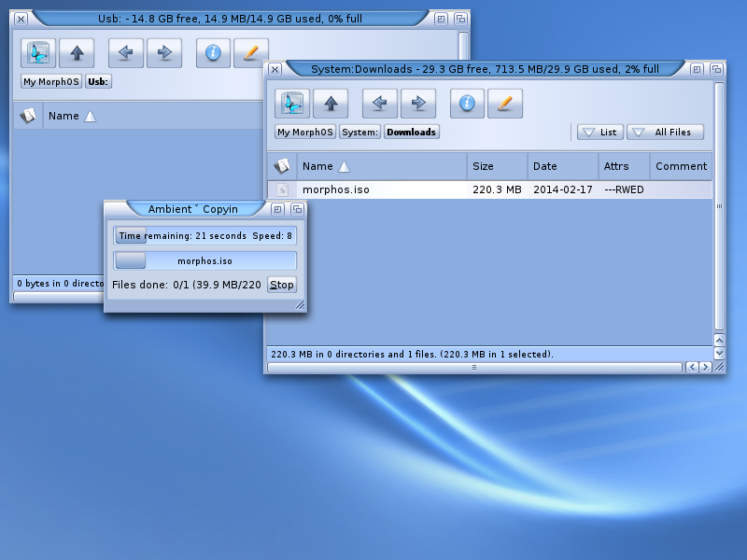Click the resize grip of Downloads window
Viewport: 747px width, 560px height.
[719, 367]
